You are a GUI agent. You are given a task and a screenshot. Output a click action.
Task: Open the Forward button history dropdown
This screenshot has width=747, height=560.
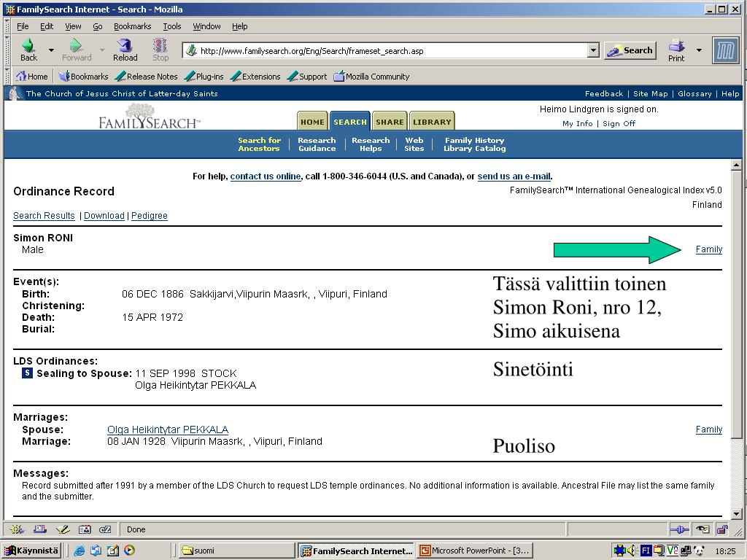[102, 50]
